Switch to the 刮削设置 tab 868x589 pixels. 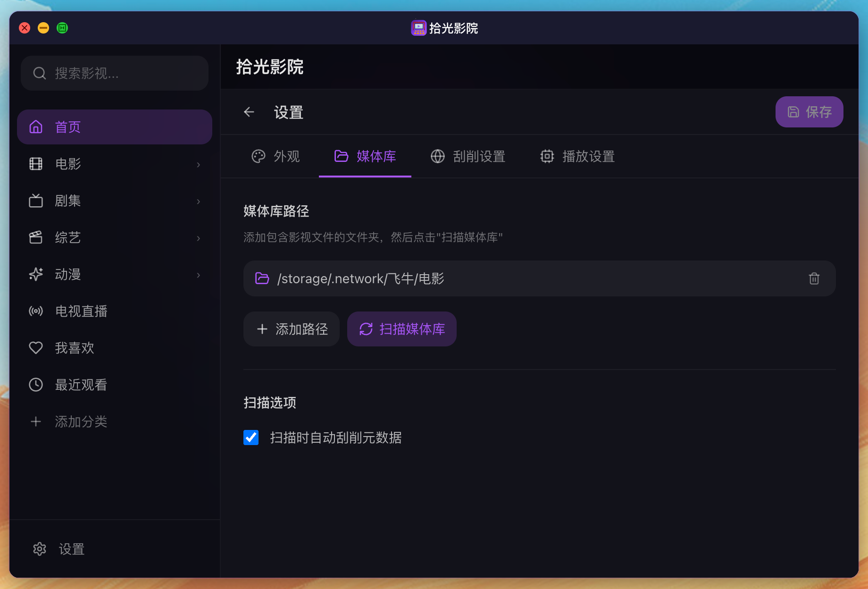coord(468,156)
